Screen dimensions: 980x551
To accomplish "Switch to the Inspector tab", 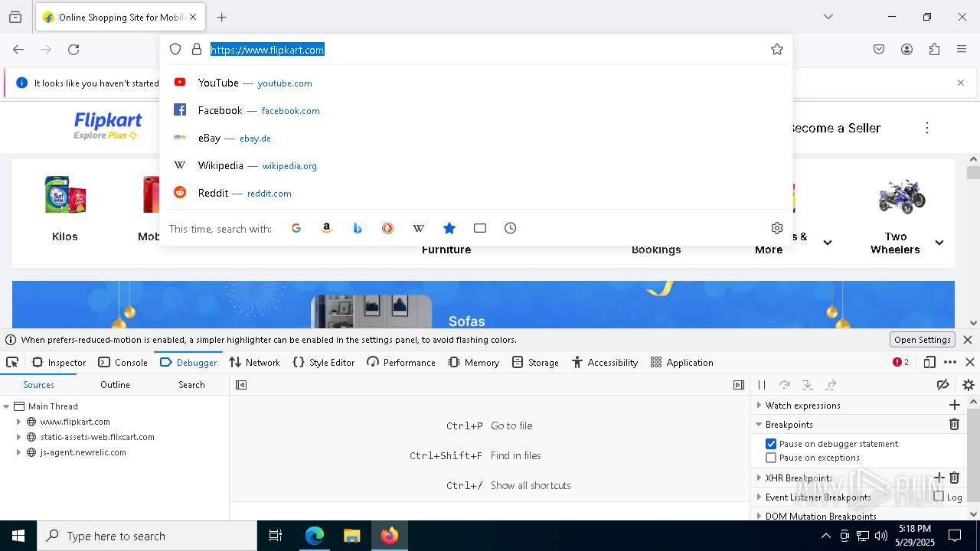I will point(59,363).
